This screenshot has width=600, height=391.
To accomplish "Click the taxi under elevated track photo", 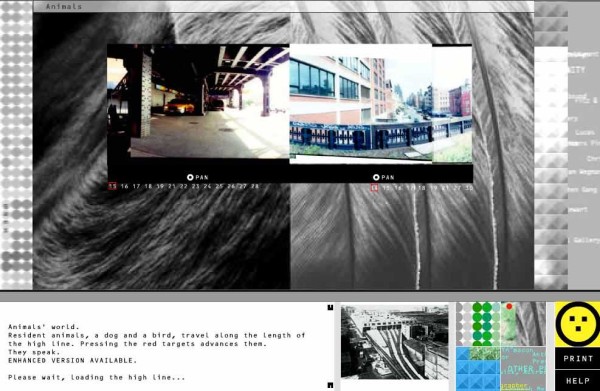I will (198, 101).
